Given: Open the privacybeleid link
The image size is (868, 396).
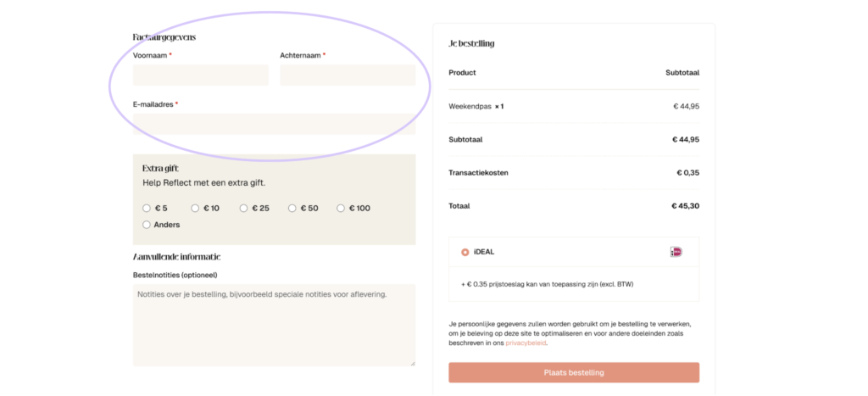Looking at the screenshot, I should click(526, 343).
